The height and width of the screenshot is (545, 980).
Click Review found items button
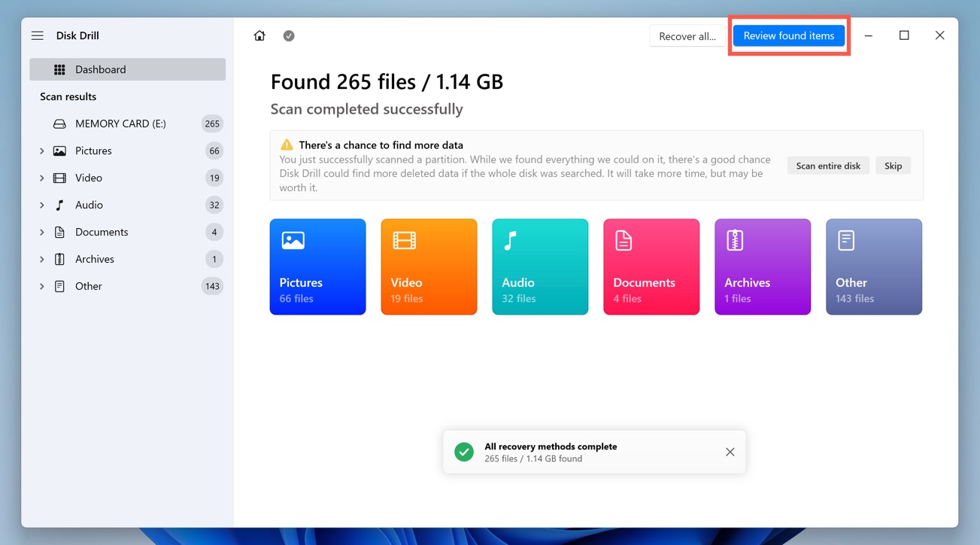pos(789,35)
